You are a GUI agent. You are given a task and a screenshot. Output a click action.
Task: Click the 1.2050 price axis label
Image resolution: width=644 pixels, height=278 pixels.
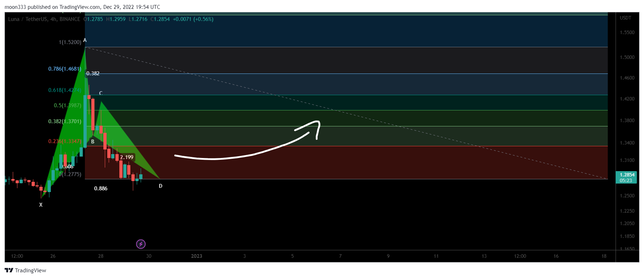tap(627, 223)
